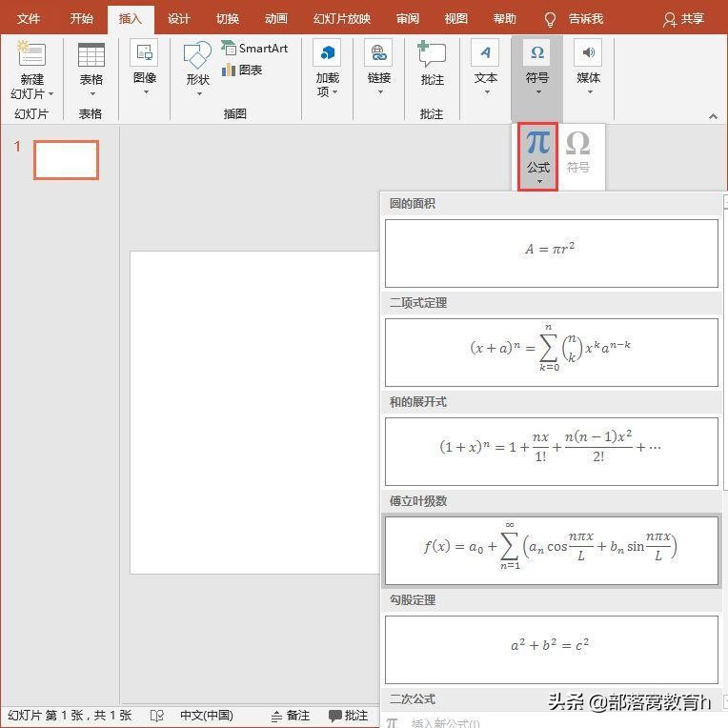728x728 pixels.
Task: Click the spell check icon in status bar
Action: pyautogui.click(x=157, y=716)
